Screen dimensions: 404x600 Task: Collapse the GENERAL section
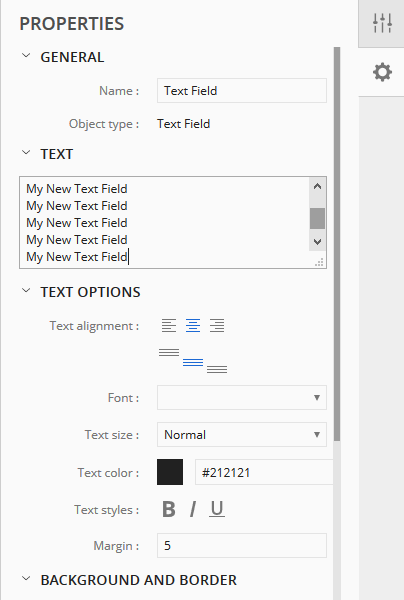[26, 55]
